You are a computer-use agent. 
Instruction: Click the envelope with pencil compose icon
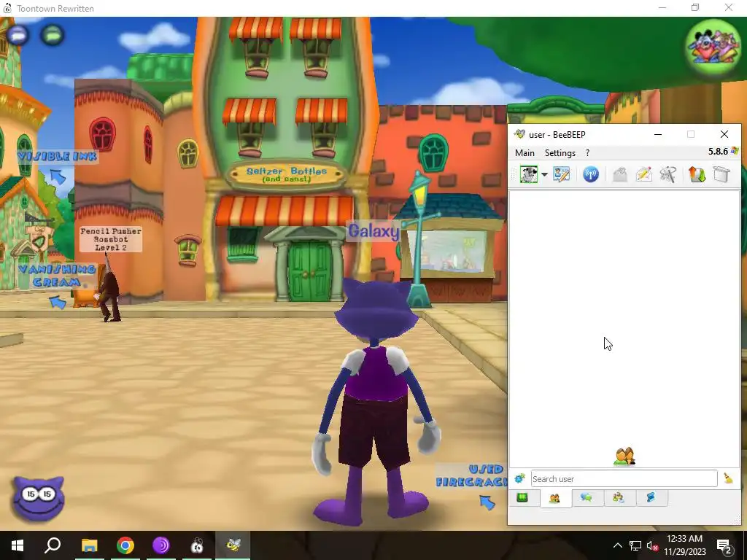tap(643, 174)
